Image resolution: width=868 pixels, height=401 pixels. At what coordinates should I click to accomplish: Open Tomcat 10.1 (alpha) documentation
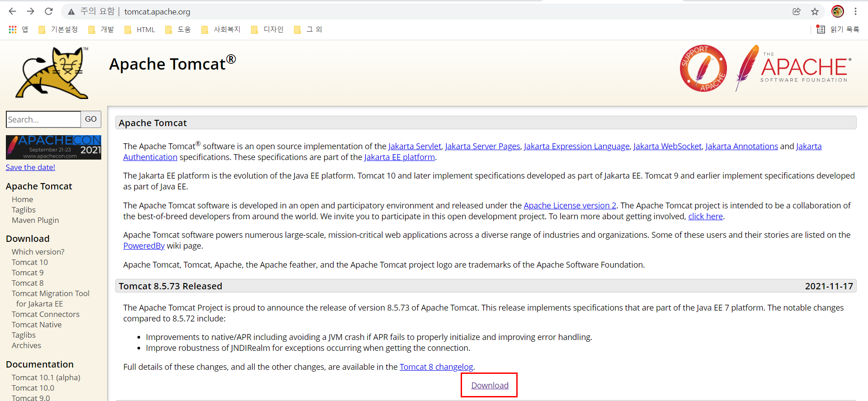(46, 377)
